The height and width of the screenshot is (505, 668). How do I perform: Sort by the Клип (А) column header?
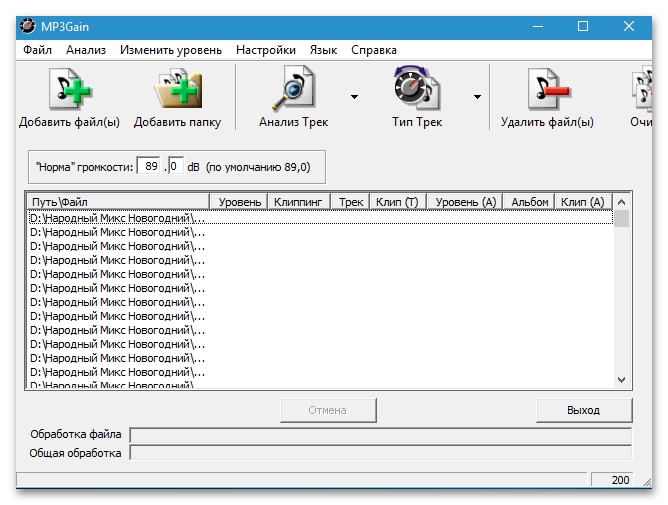pos(583,202)
